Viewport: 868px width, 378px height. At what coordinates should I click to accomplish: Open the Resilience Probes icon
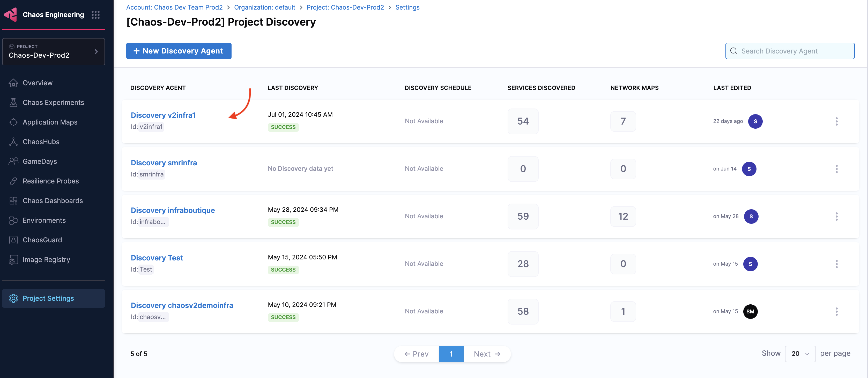coord(13,181)
